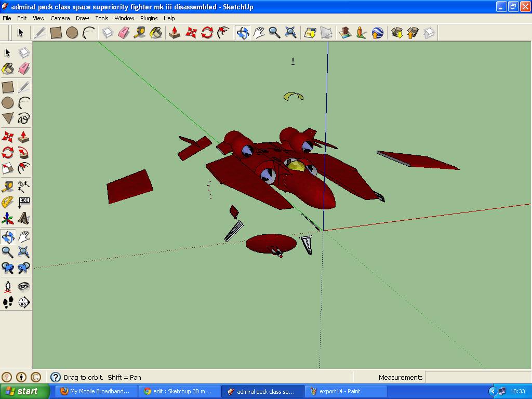
Task: Click the Windows start button
Action: [25, 391]
